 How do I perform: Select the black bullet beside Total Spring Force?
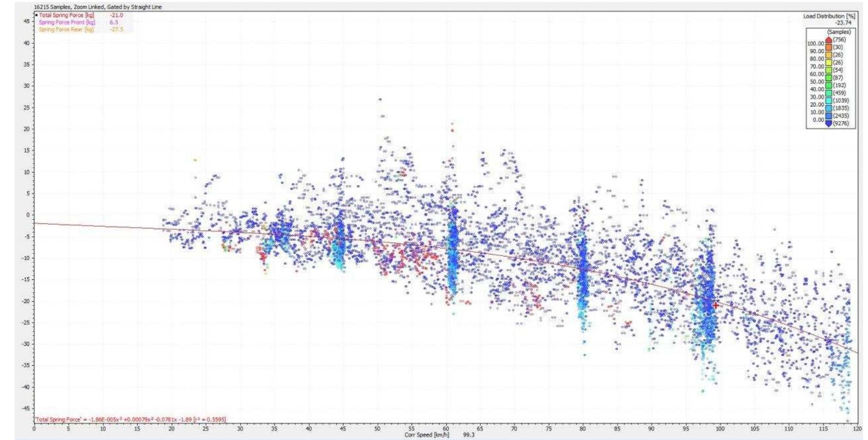36,15
